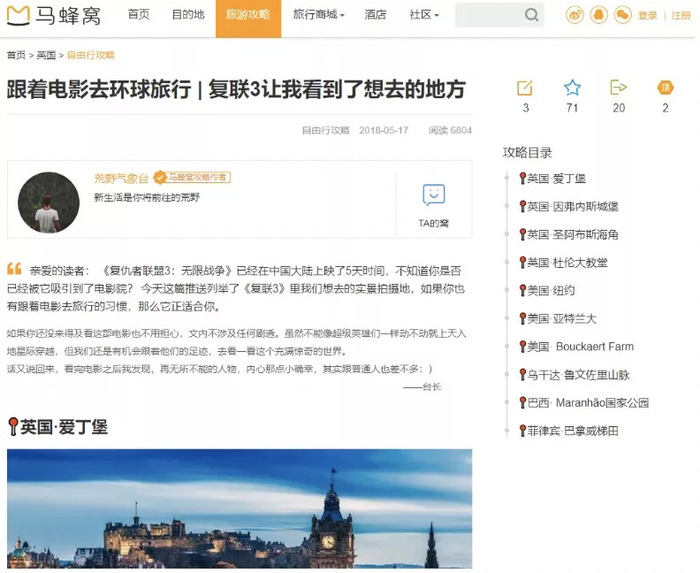Viewport: 700px width, 573px height.
Task: Jump to 英国·杜伦大教堂 in directory
Action: 563,262
